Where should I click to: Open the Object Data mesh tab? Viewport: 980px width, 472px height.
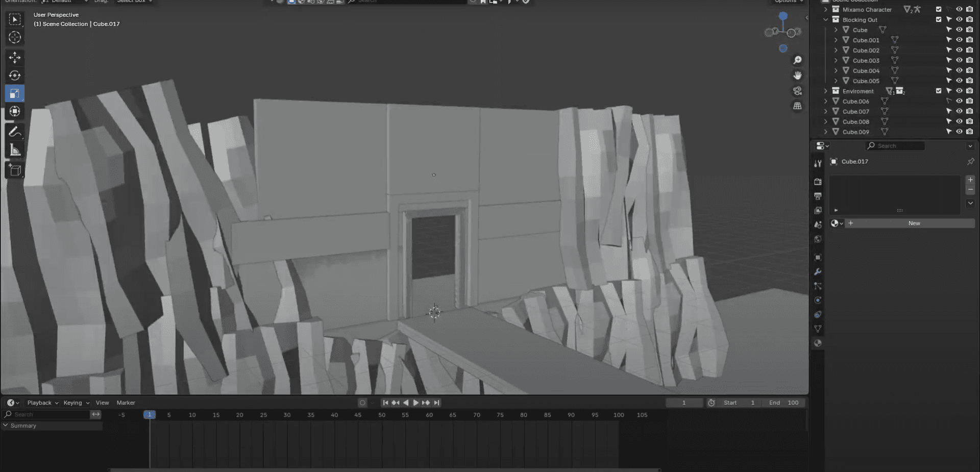(818, 329)
